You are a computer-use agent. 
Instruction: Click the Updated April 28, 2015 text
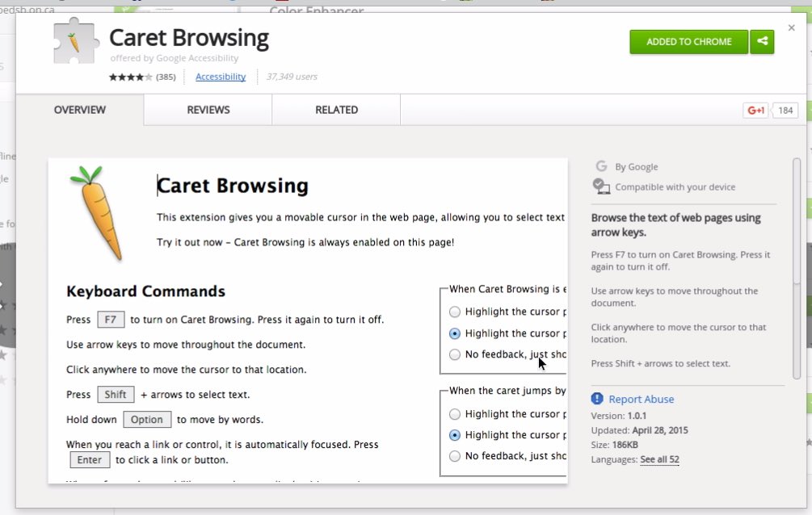pyautogui.click(x=640, y=430)
